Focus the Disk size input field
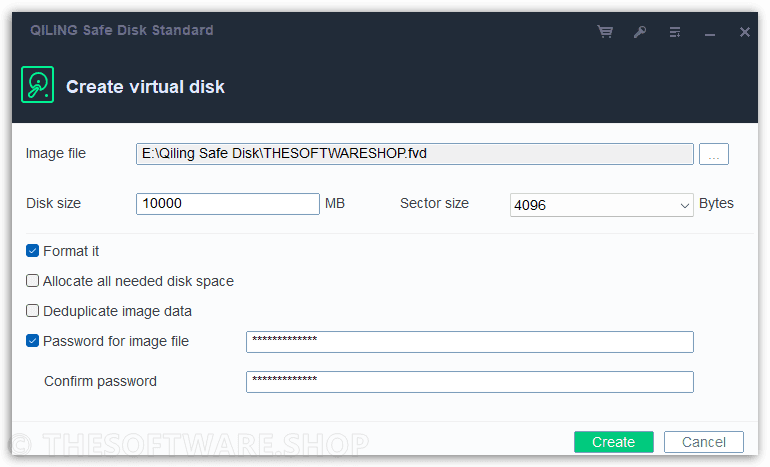The width and height of the screenshot is (770, 467). (x=228, y=203)
